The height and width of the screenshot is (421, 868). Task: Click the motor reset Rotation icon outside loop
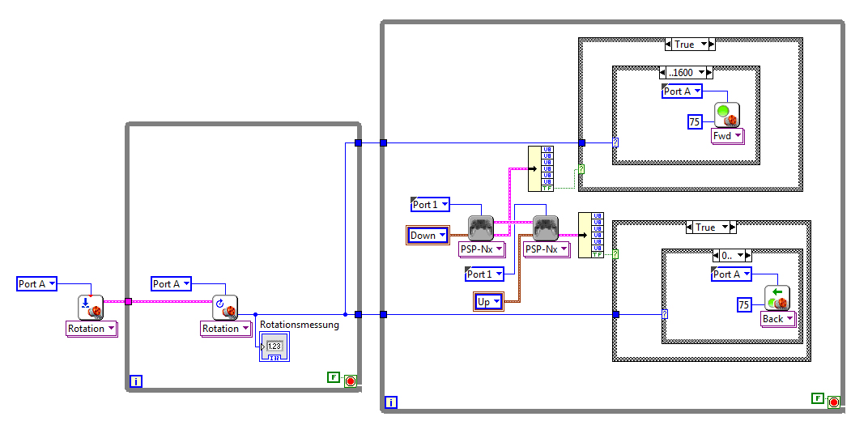(91, 307)
